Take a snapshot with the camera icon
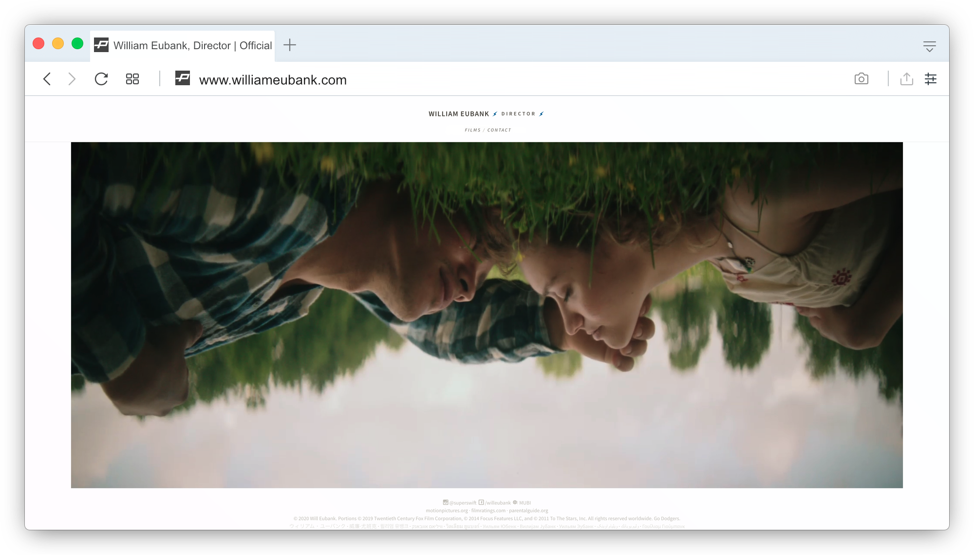Screen dimensions: 974x560 pos(862,79)
